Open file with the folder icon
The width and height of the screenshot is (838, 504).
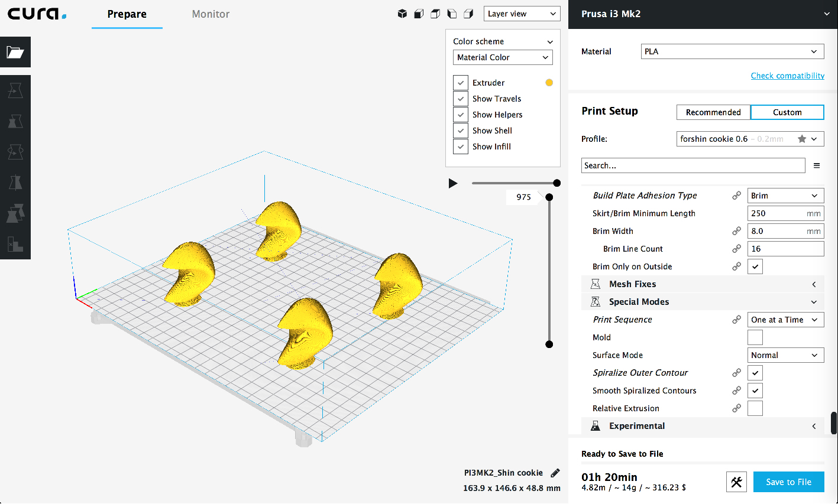[x=15, y=52]
